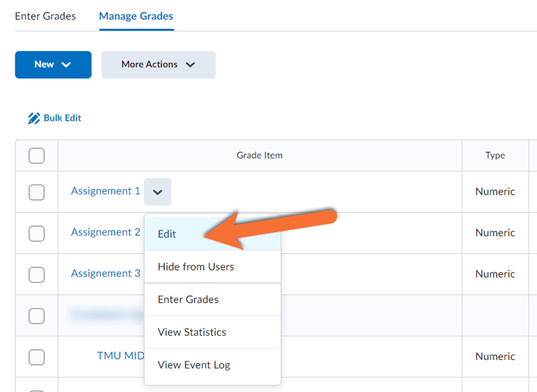The image size is (537, 392).
Task: Check the box for Assignement 1
Action: 37,192
